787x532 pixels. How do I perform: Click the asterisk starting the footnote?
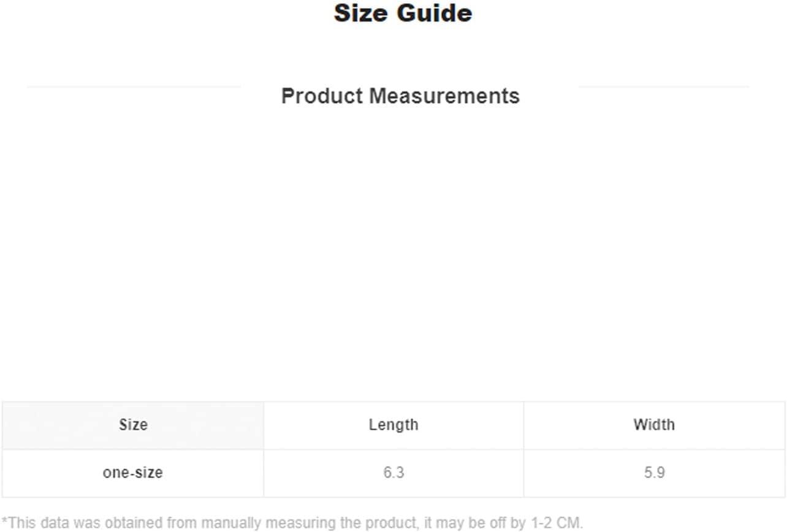click(x=4, y=521)
